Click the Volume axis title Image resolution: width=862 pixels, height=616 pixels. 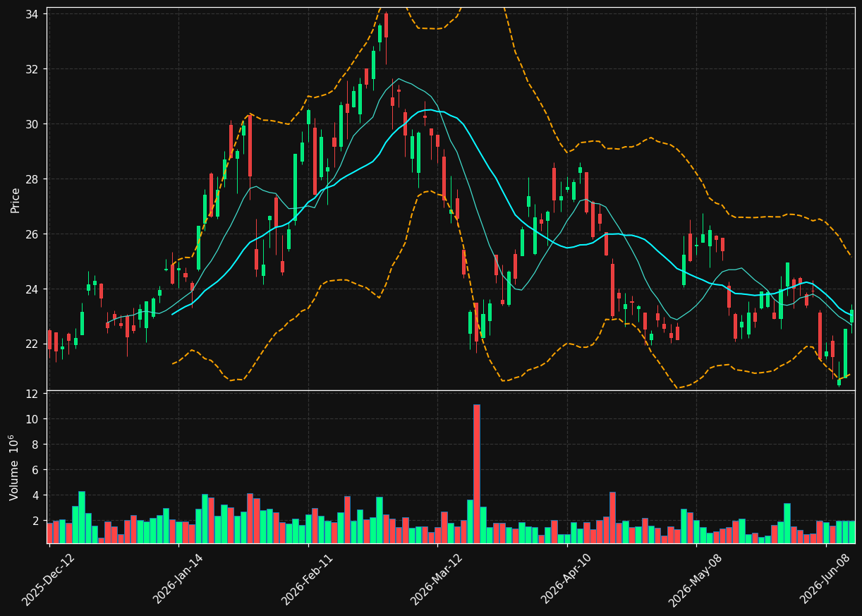(x=16, y=467)
